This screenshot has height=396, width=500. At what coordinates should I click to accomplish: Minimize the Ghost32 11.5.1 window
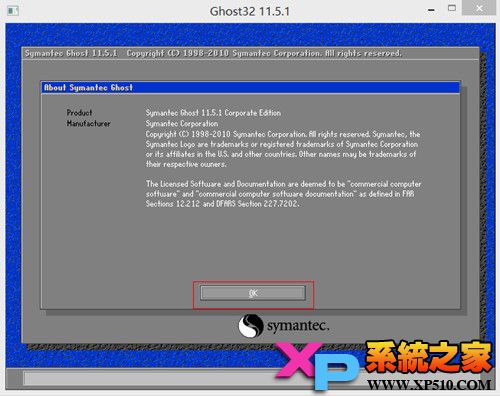coord(431,10)
